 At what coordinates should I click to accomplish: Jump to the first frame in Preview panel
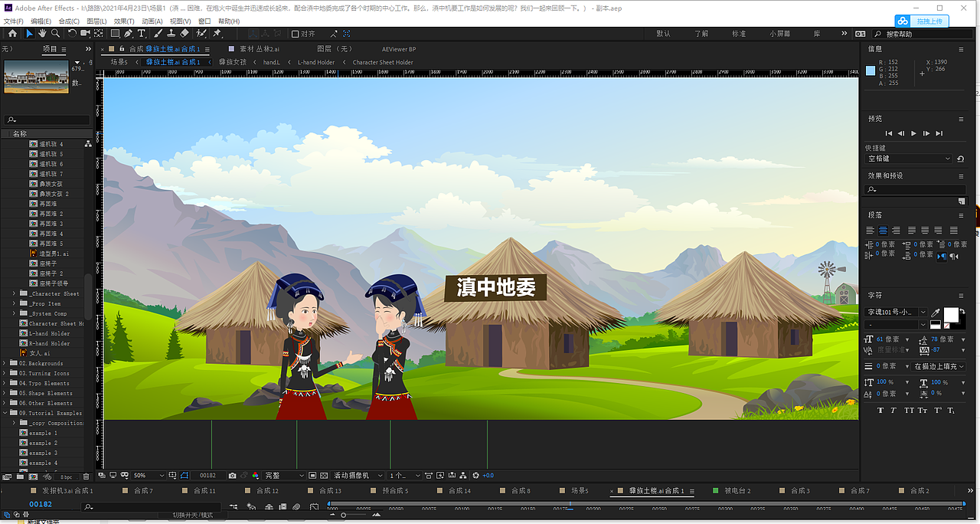click(889, 133)
